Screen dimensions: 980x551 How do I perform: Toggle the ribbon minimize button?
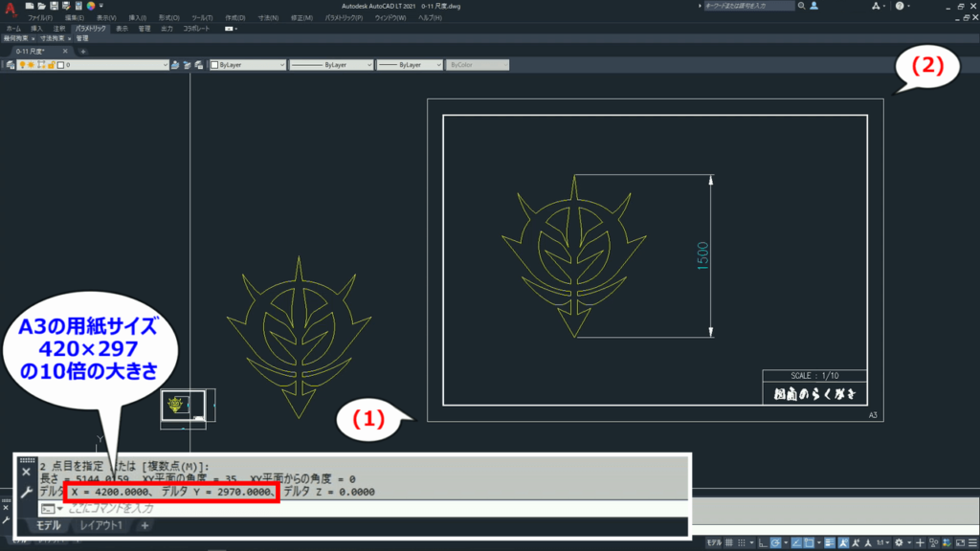tap(231, 29)
